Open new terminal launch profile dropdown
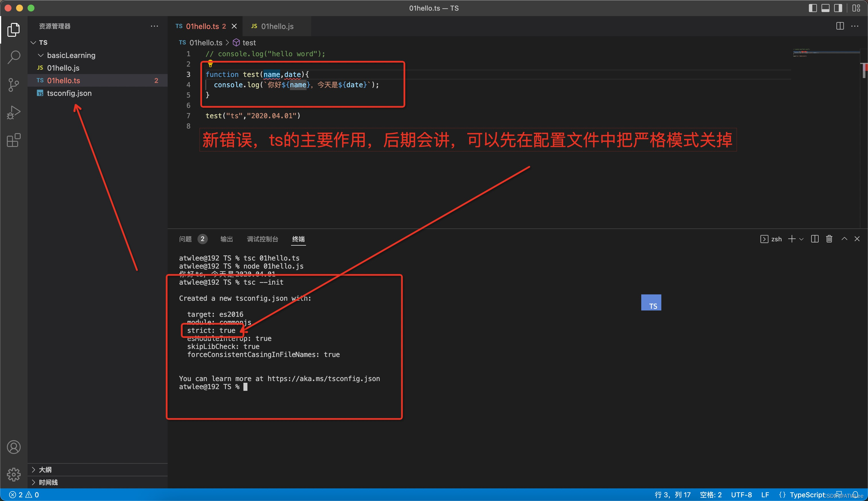 coord(802,239)
